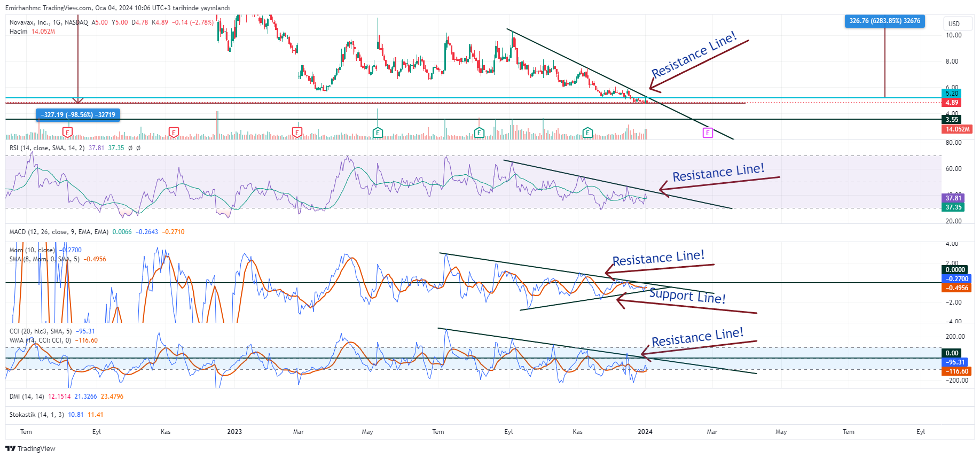Click the 2024 label on the time axis
Viewport: 980px width, 458px height.
point(645,432)
